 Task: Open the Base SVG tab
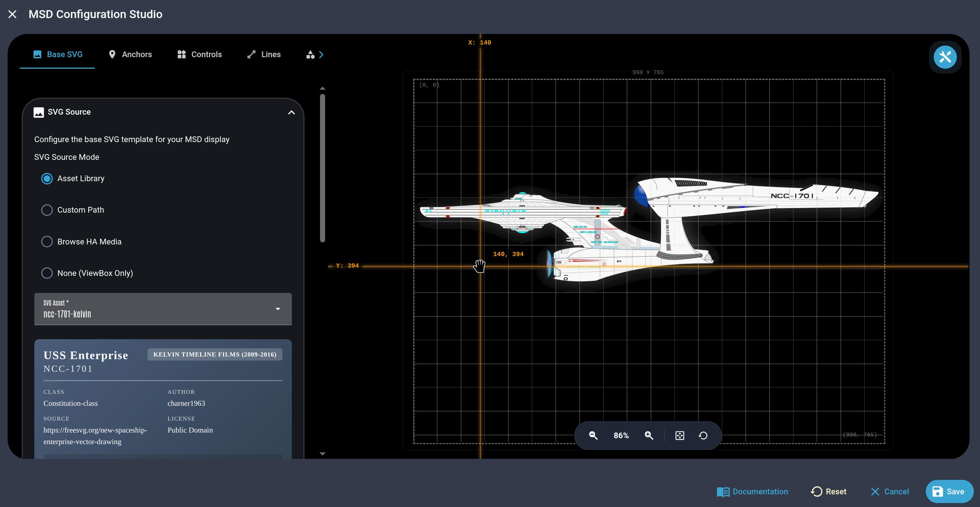57,54
